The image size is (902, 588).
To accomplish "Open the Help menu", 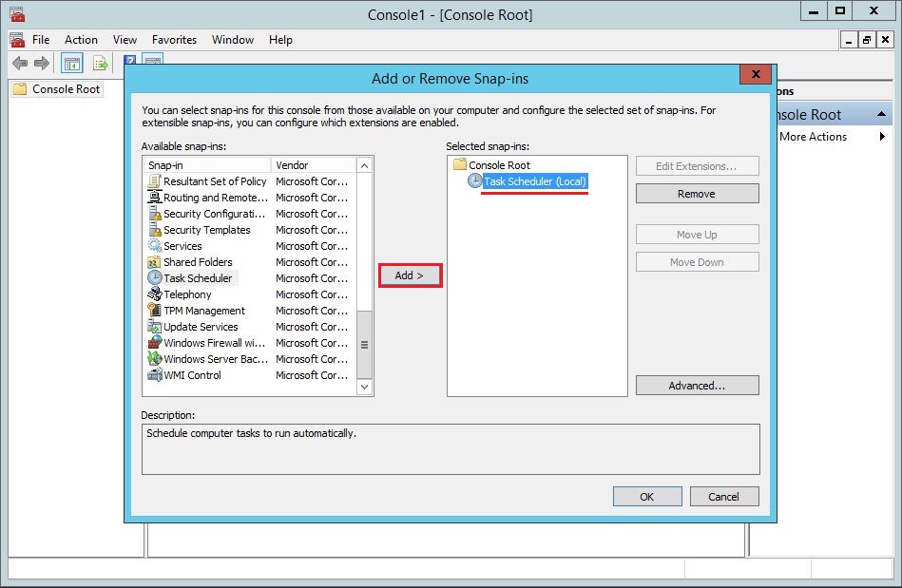I will click(x=280, y=40).
